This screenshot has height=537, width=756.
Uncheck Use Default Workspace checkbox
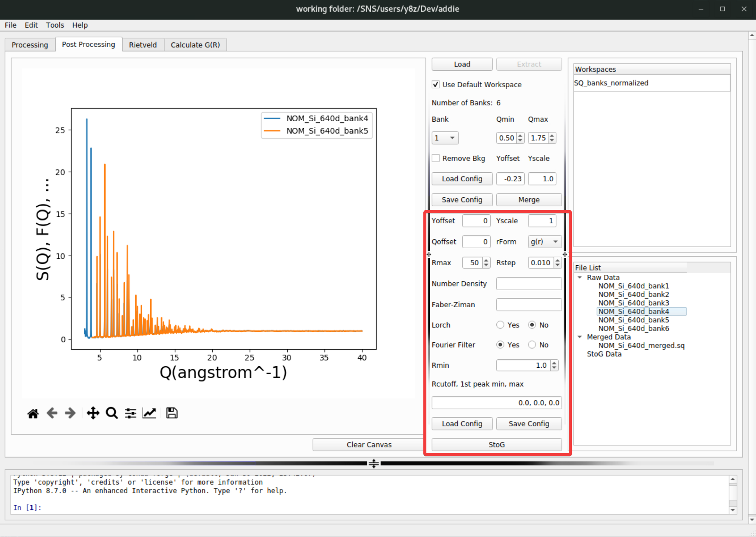click(436, 85)
